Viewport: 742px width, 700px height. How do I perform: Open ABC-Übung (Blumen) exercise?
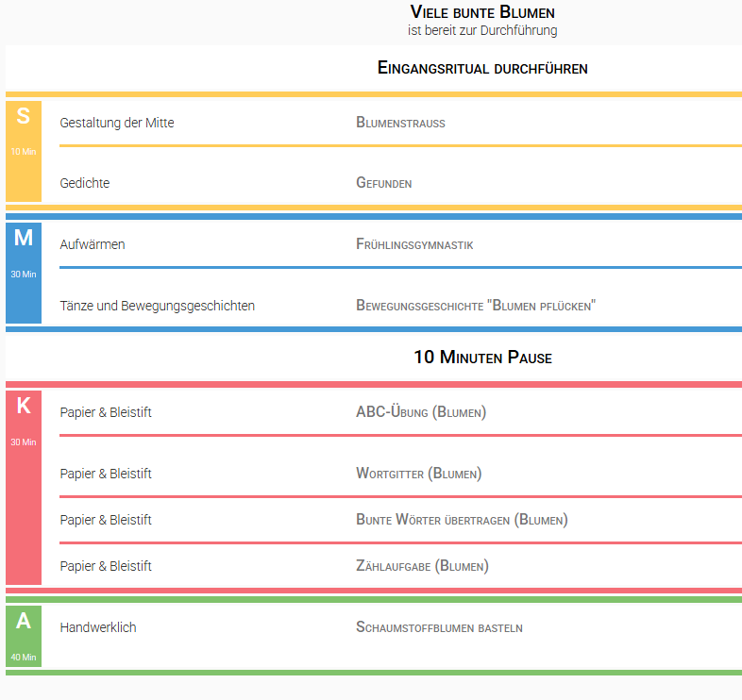[421, 412]
